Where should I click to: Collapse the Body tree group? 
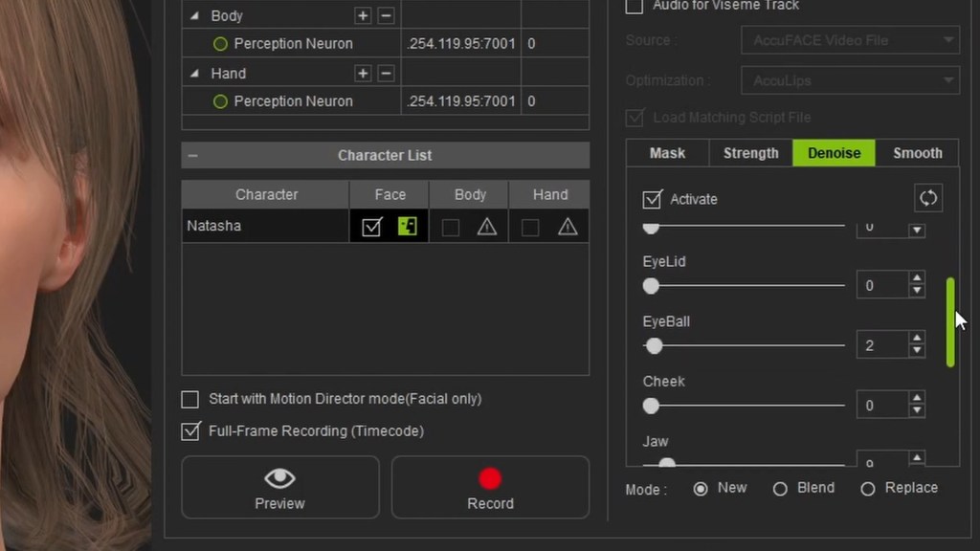194,15
